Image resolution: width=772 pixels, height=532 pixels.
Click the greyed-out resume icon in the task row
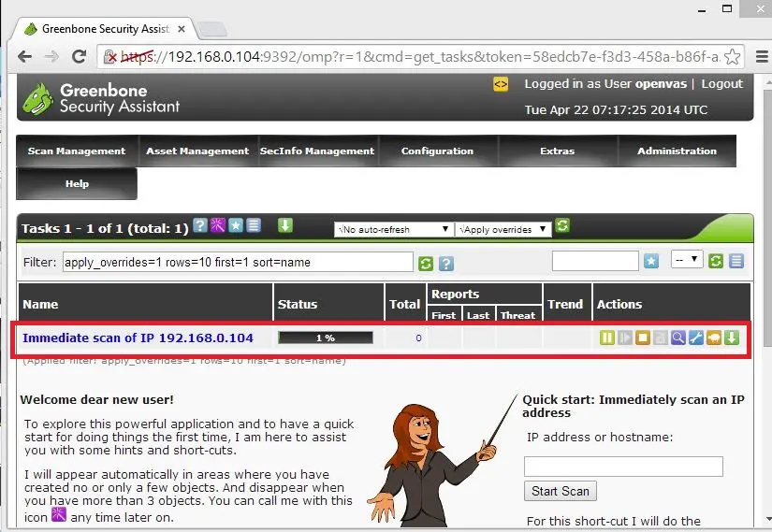(x=625, y=338)
